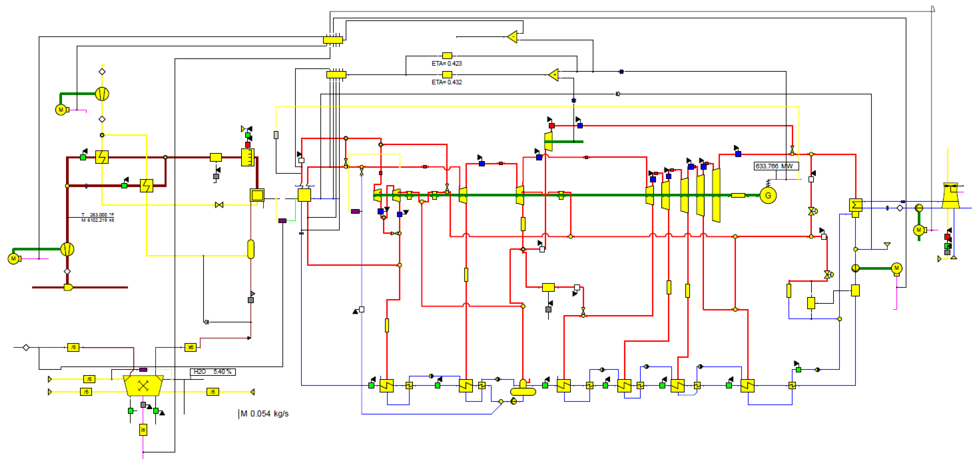Screen dimensions: 980x465
Task: Click the yellow bowtie valve on yellow line
Action: [x=219, y=205]
